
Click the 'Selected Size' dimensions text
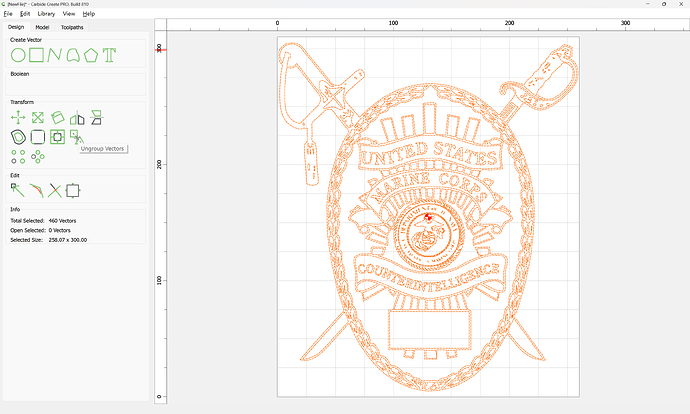(x=48, y=240)
